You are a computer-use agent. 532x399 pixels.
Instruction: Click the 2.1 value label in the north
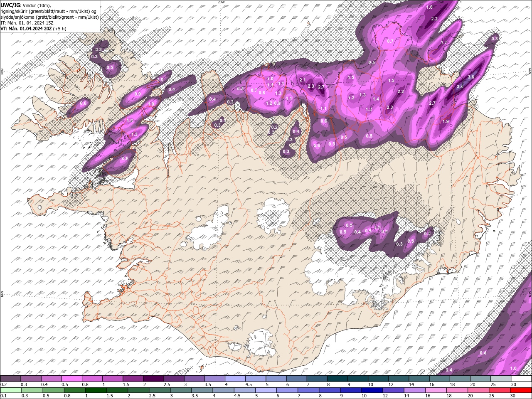point(303,80)
